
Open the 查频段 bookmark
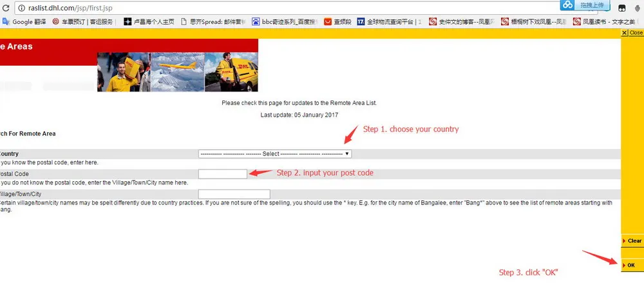pyautogui.click(x=337, y=21)
